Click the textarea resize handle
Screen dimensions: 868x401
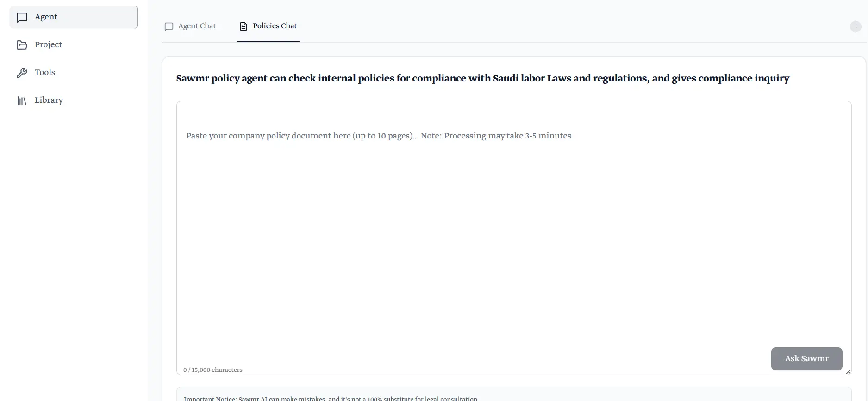849,372
